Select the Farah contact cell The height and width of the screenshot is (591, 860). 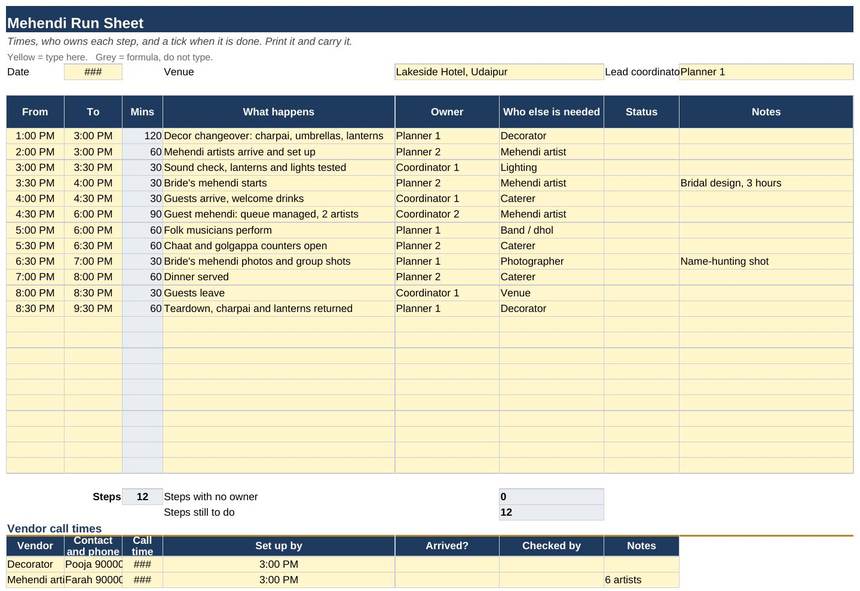pyautogui.click(x=93, y=579)
